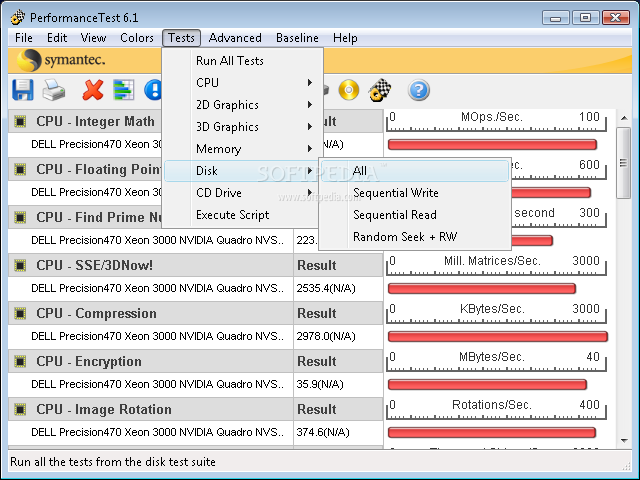Screen dimensions: 640x480
Task: Click the checkered flag run tests icon
Action: click(380, 90)
